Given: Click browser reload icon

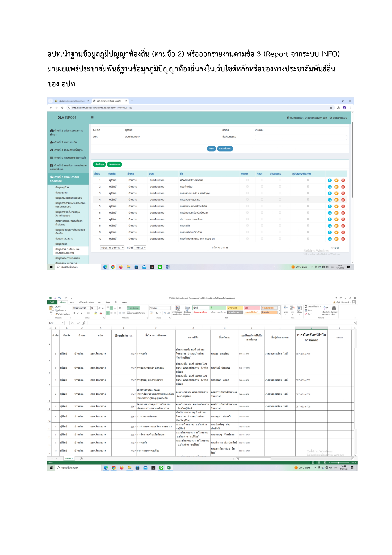Looking at the screenshot, I should [x=62, y=108].
